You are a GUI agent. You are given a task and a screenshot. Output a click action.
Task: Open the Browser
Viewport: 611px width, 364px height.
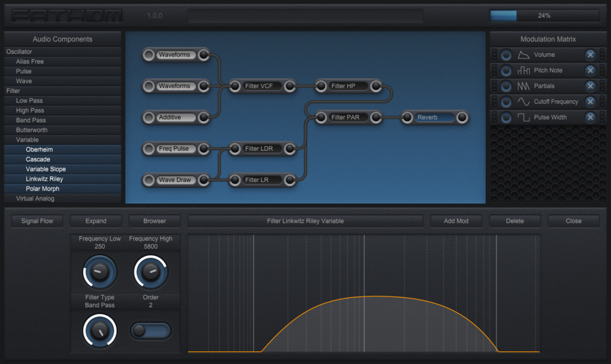click(x=155, y=220)
